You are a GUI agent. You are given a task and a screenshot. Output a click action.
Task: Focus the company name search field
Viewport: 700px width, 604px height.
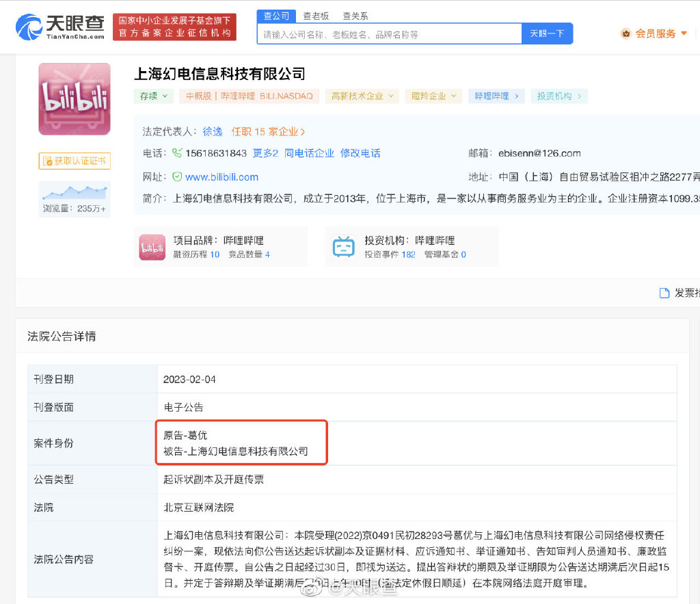click(x=389, y=34)
